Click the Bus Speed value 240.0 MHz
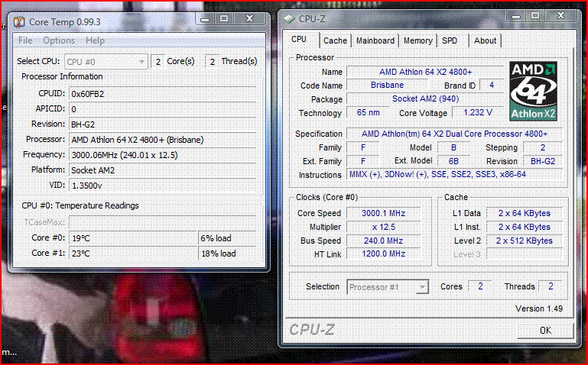Image resolution: width=588 pixels, height=365 pixels. pyautogui.click(x=383, y=241)
